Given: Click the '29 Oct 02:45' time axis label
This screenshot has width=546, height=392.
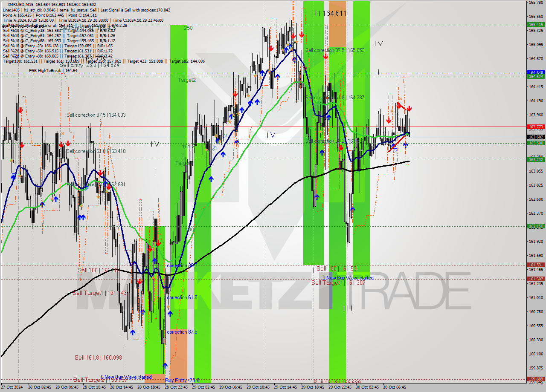Looking at the screenshot, I should point(203,388).
